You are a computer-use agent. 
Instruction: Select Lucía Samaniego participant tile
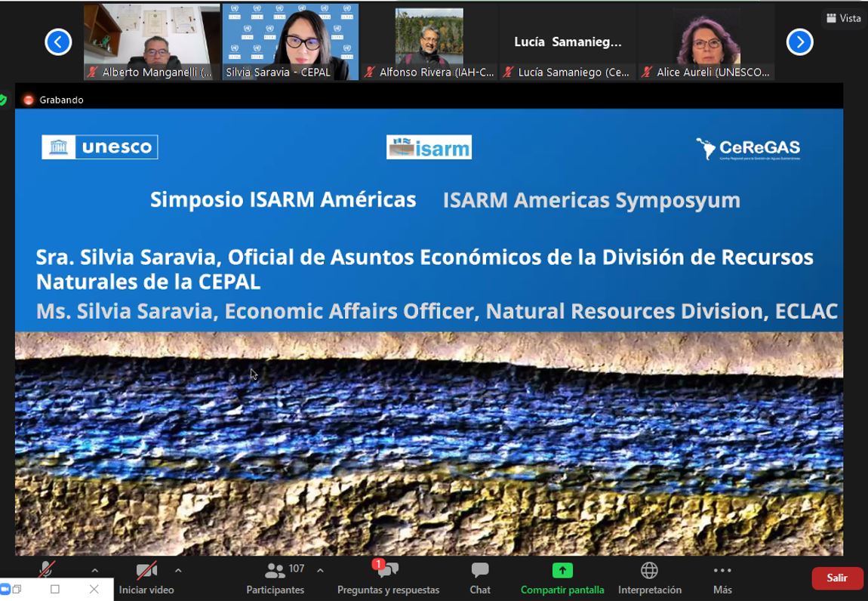[568, 42]
